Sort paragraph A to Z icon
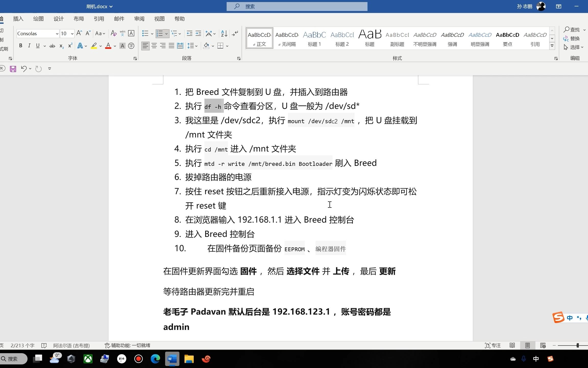This screenshot has height=368, width=588. (x=224, y=33)
